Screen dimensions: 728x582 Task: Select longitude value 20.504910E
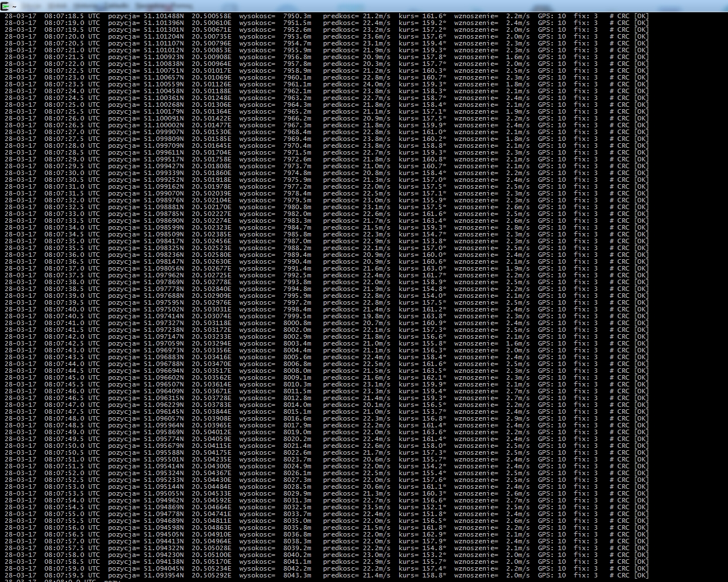(212, 534)
